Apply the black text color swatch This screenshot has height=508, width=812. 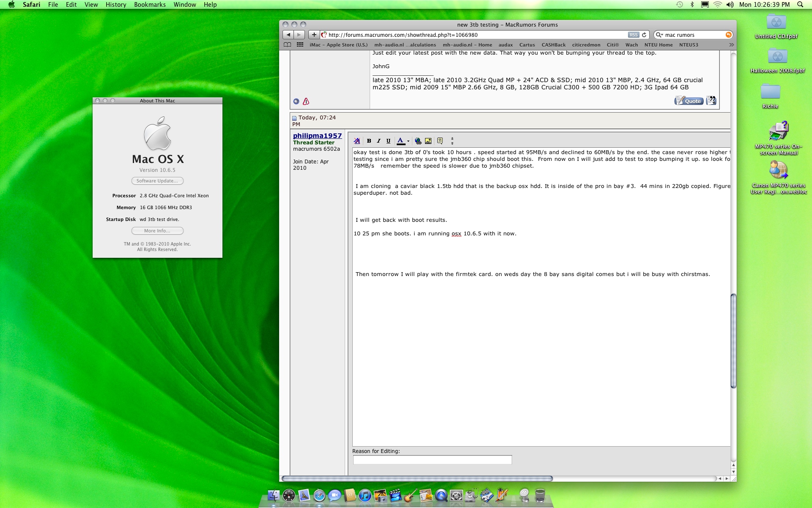point(401,141)
